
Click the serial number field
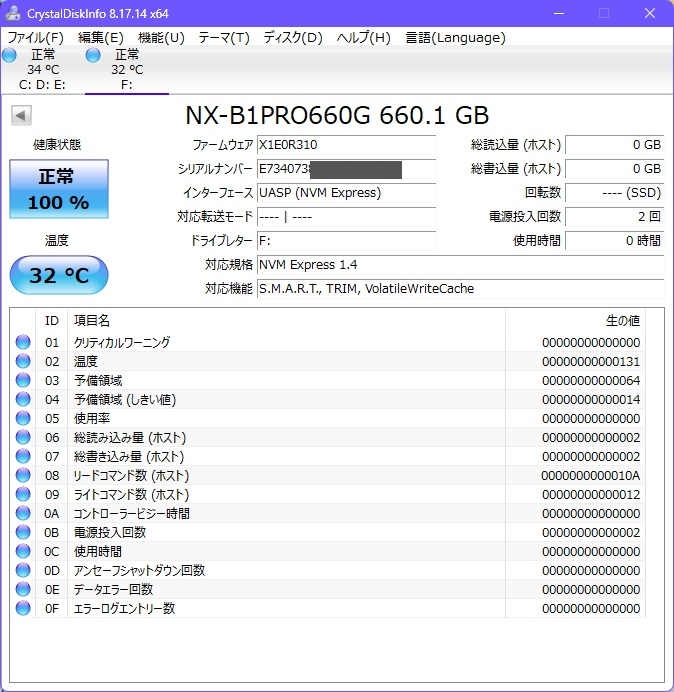coord(346,169)
